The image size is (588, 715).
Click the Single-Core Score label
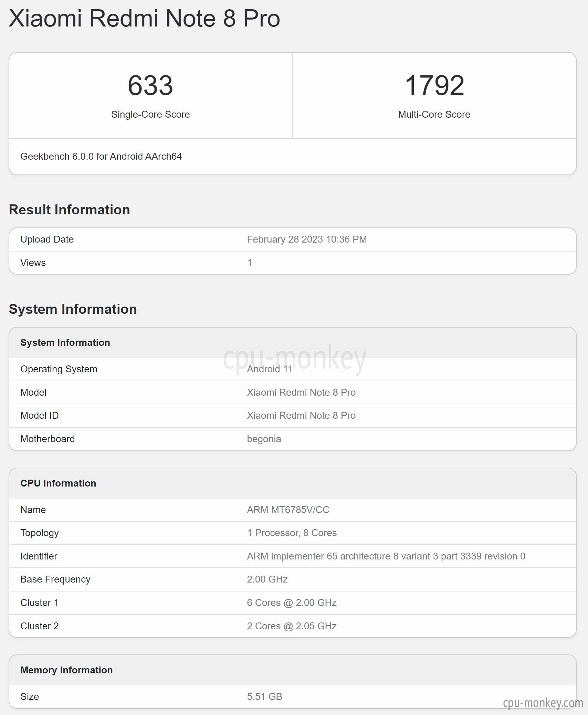150,114
